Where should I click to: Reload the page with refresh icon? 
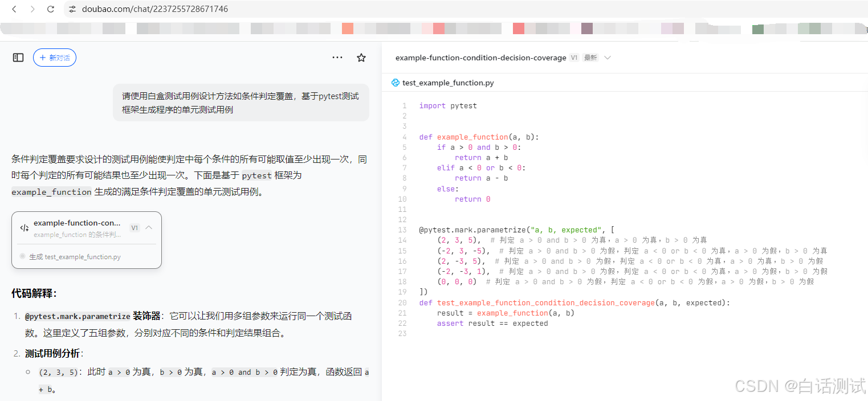pos(51,9)
